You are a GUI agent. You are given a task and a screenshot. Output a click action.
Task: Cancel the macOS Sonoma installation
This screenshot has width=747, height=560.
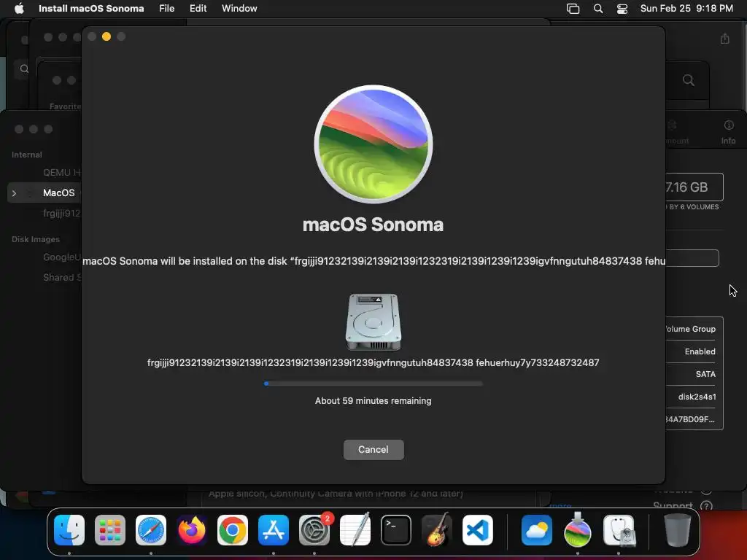pos(373,449)
